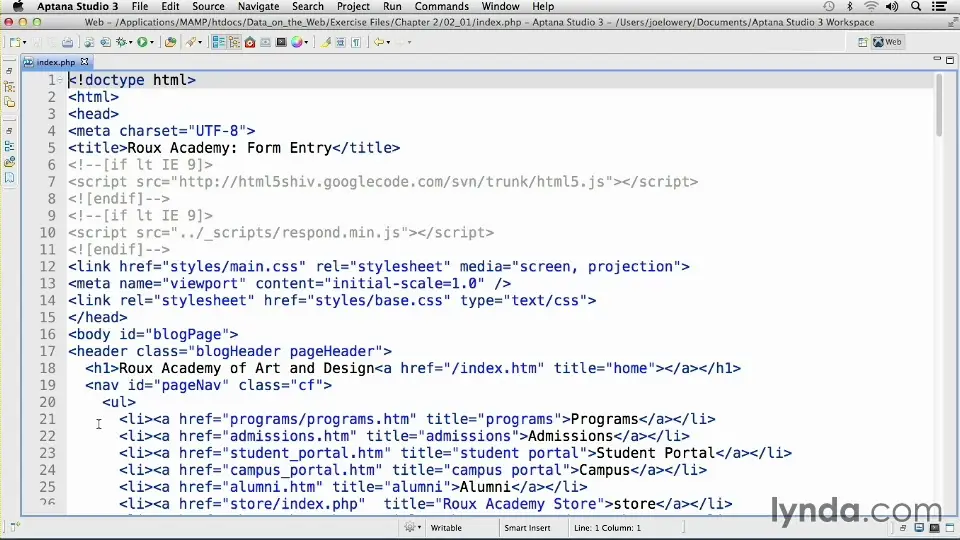
Task: Click the Line: 1 Column: 1 indicator
Action: [x=607, y=528]
